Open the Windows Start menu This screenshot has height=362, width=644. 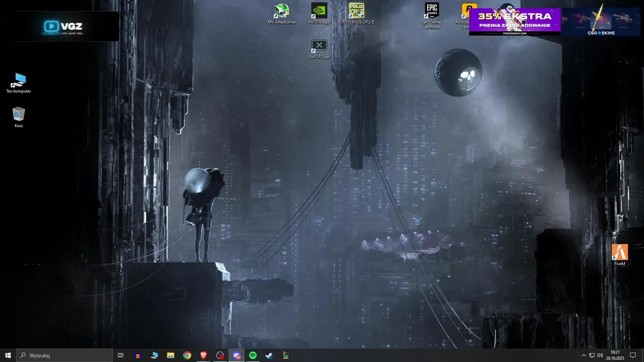(8, 355)
